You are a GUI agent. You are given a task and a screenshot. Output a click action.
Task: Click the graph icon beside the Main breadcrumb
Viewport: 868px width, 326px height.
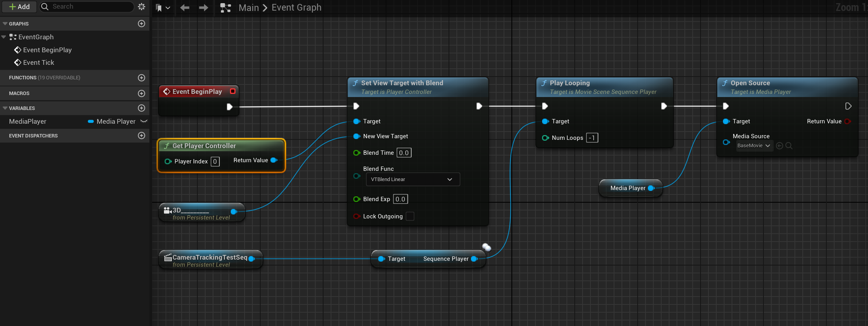[226, 7]
